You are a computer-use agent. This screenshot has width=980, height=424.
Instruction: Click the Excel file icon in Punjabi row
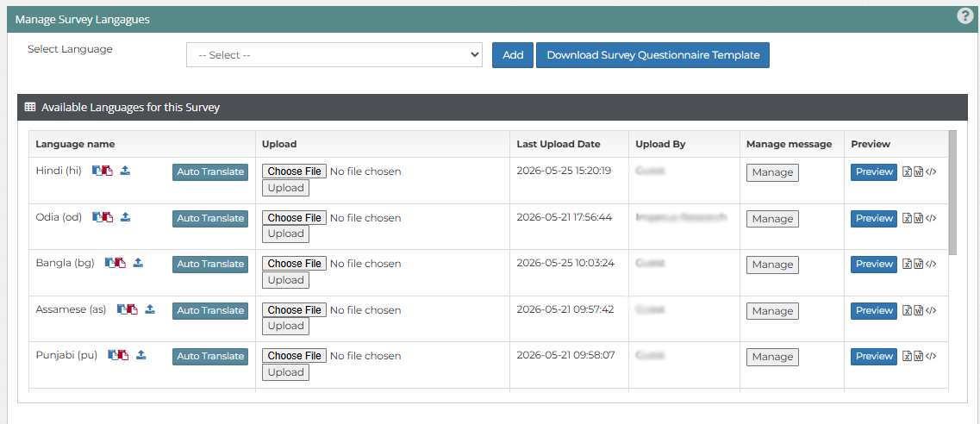(908, 357)
